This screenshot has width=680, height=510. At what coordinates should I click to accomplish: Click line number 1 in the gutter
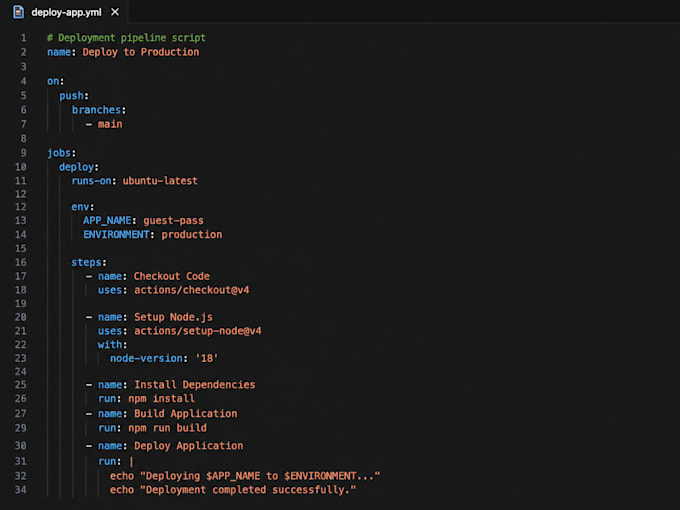click(x=23, y=38)
